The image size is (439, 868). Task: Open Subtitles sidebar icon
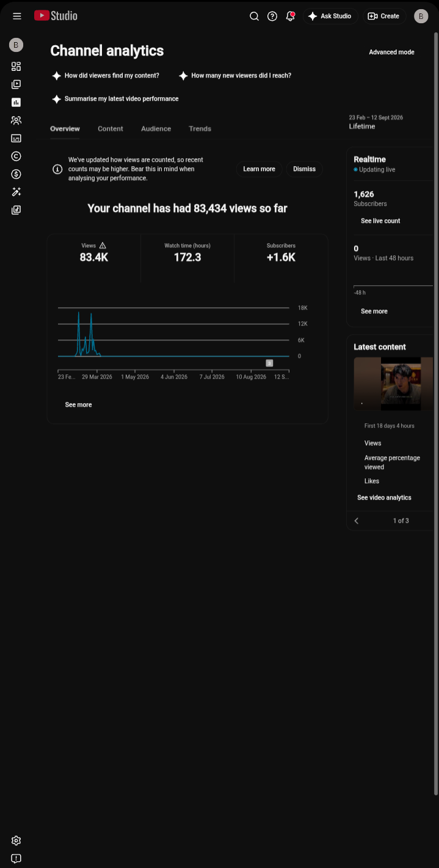pos(16,139)
